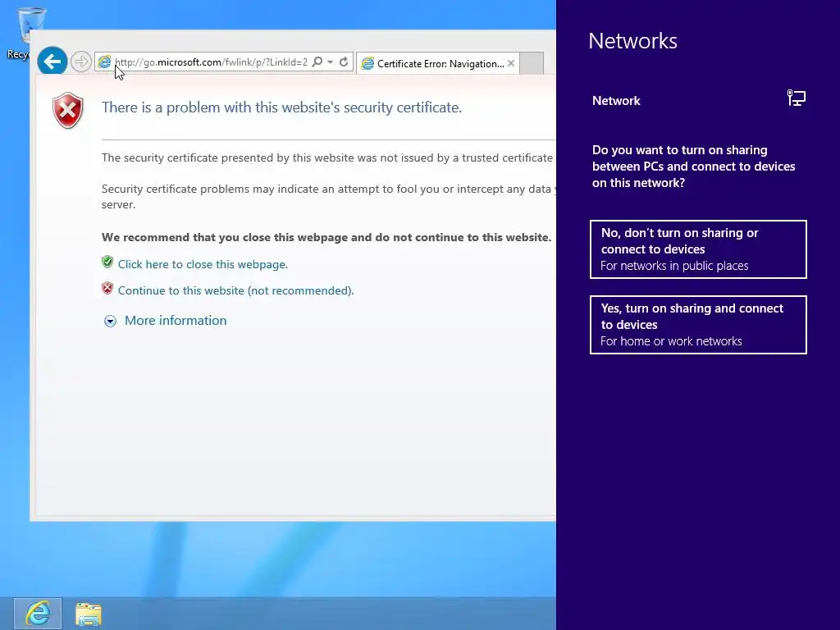Image resolution: width=840 pixels, height=630 pixels.
Task: Click the 'We recommend that you close' text
Action: click(326, 237)
